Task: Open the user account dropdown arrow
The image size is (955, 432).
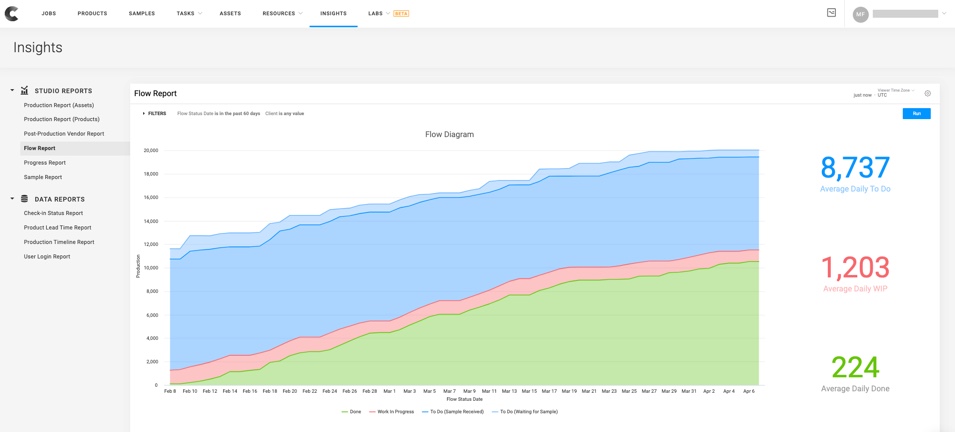Action: (944, 14)
